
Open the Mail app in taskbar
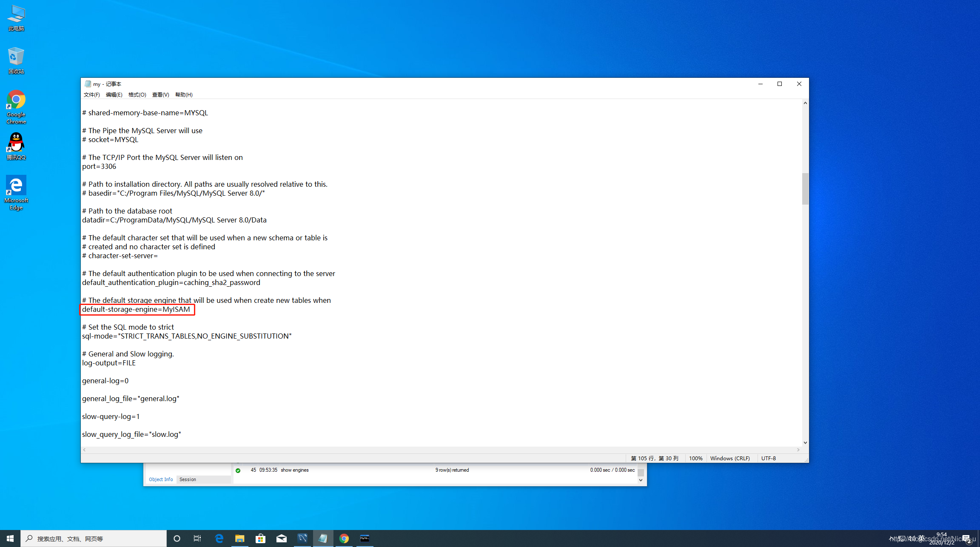click(281, 538)
